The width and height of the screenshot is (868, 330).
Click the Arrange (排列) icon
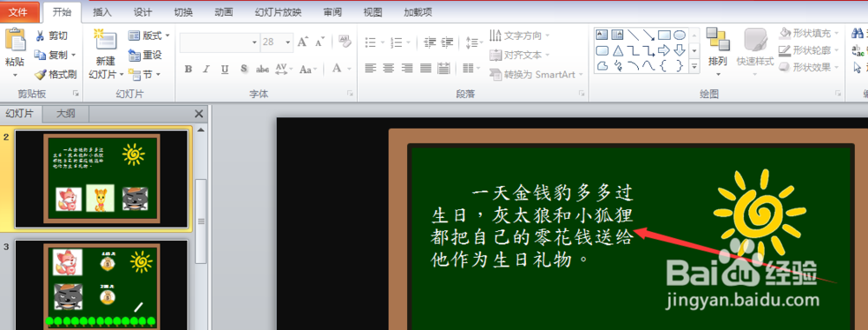click(x=718, y=40)
